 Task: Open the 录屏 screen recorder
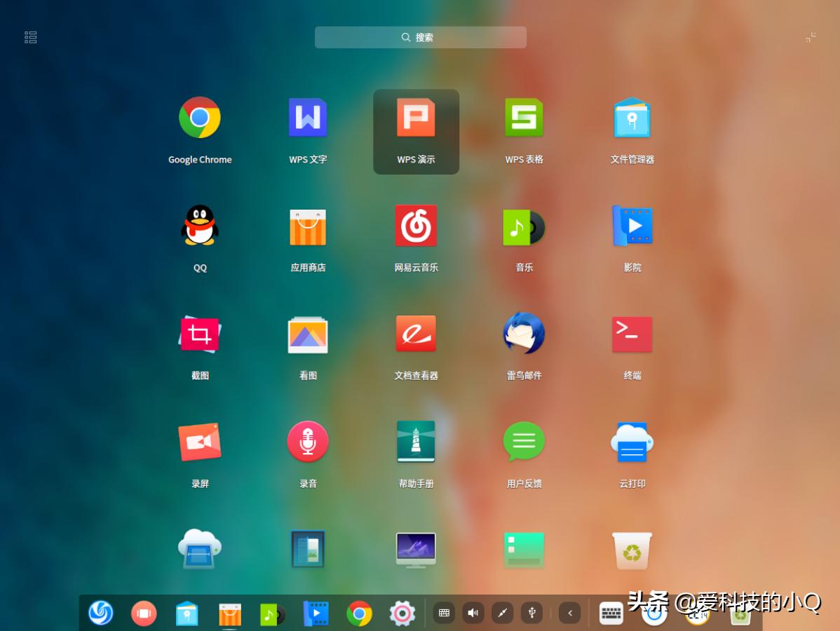[x=200, y=442]
